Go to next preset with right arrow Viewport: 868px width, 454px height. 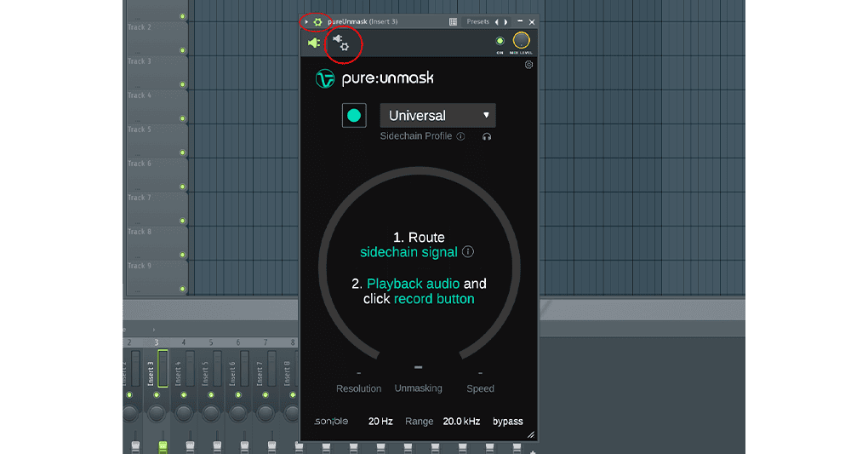[x=506, y=21]
